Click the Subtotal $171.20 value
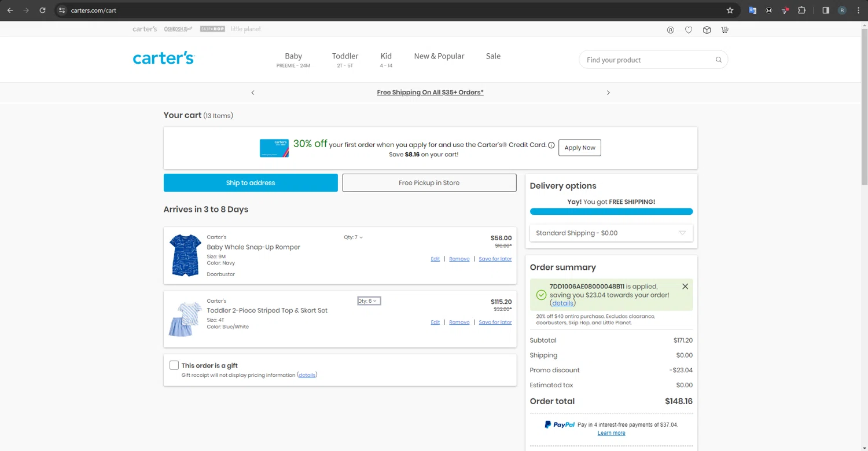The width and height of the screenshot is (868, 451). [683, 340]
